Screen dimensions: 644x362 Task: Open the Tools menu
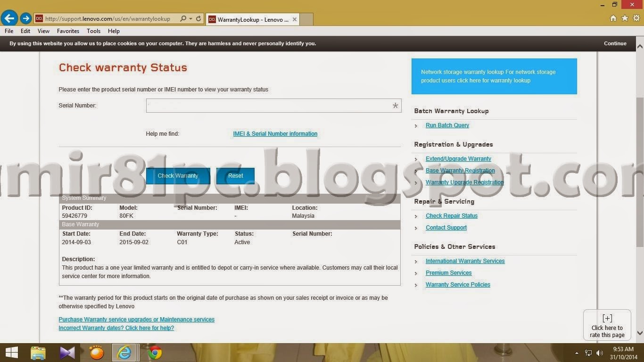coord(93,31)
